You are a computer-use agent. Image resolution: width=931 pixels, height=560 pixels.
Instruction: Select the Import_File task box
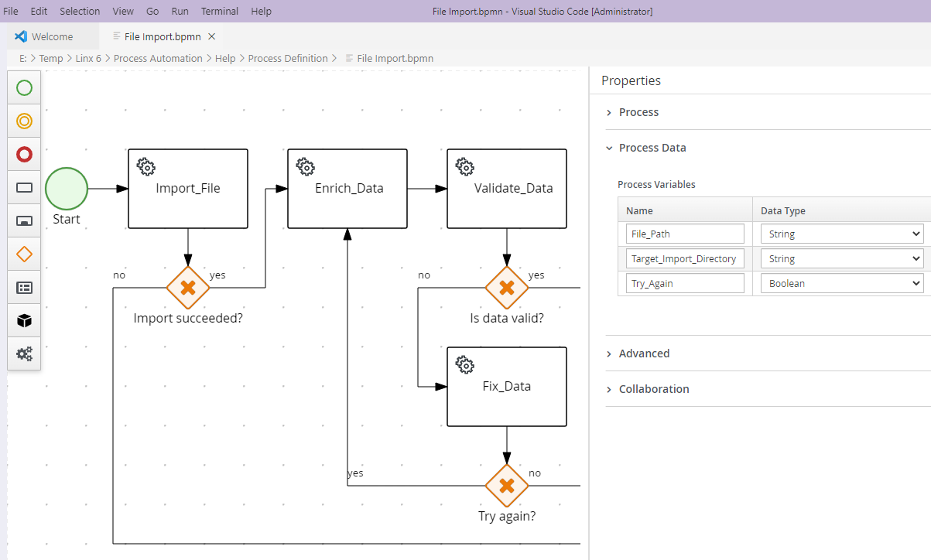point(188,189)
